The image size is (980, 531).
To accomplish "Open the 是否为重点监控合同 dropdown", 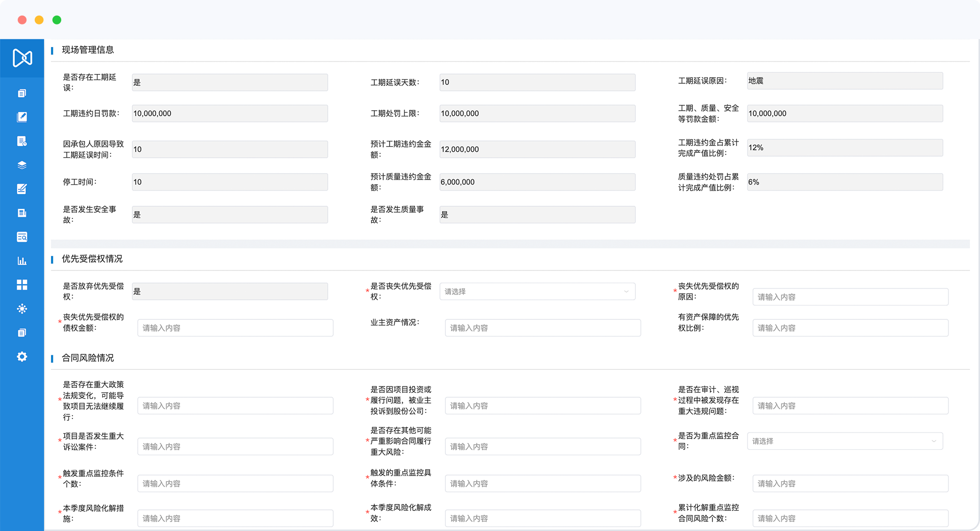I will tap(844, 441).
